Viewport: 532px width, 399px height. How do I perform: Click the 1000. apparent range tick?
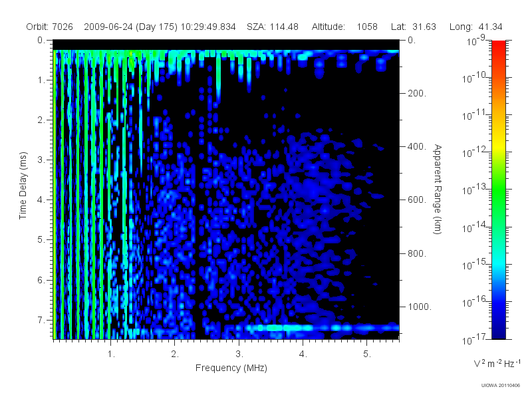pyautogui.click(x=420, y=307)
